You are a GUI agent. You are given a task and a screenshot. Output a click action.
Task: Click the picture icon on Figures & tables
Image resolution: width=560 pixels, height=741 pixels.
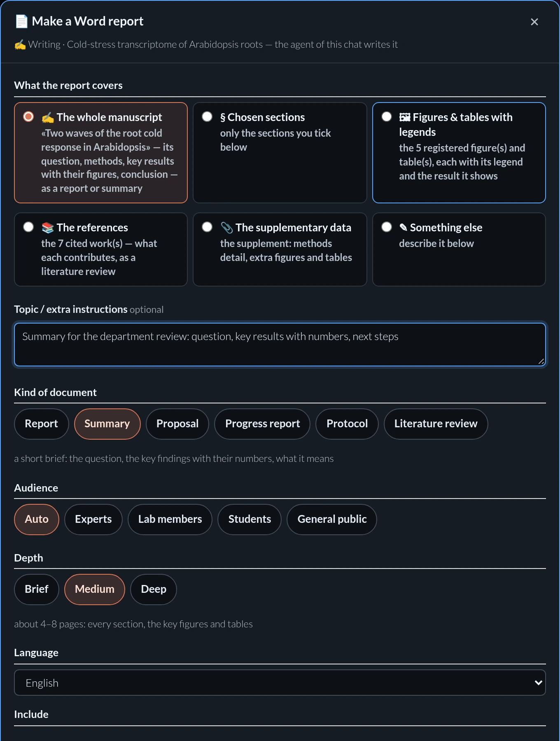(x=405, y=118)
